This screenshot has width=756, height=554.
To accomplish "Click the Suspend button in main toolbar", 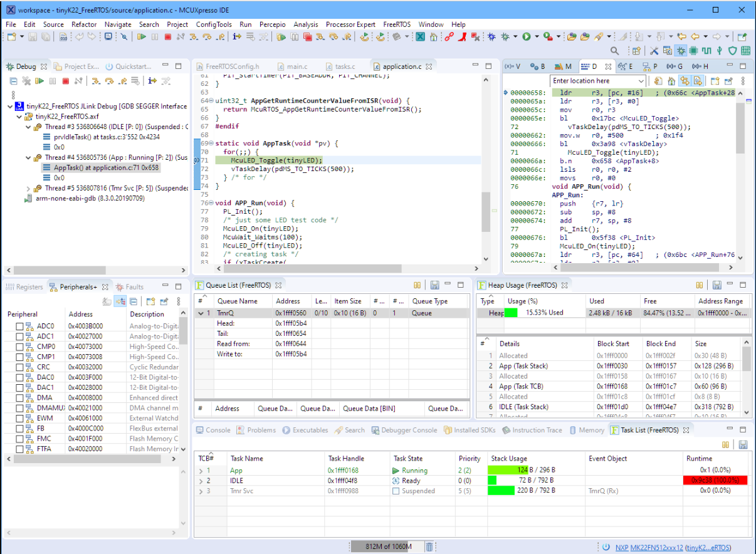I will point(154,36).
